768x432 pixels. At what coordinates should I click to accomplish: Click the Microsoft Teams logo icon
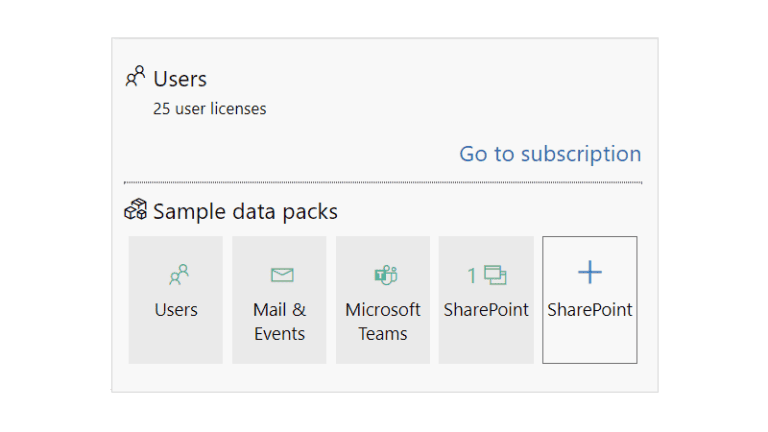[x=386, y=275]
